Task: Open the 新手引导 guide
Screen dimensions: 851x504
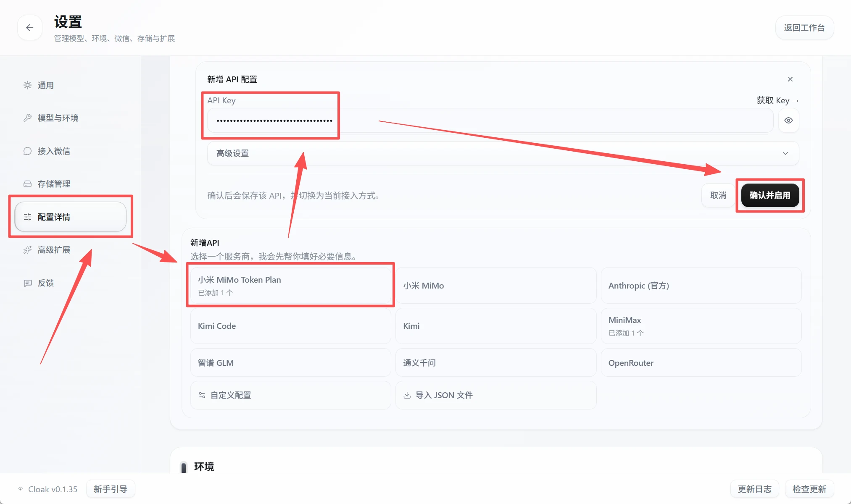Action: point(111,489)
